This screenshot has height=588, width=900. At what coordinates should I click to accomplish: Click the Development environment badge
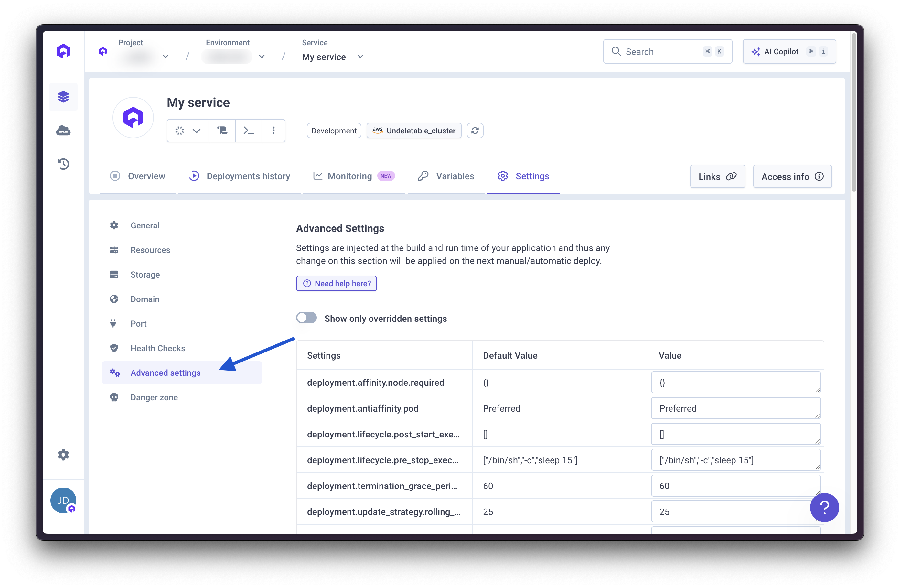(334, 131)
